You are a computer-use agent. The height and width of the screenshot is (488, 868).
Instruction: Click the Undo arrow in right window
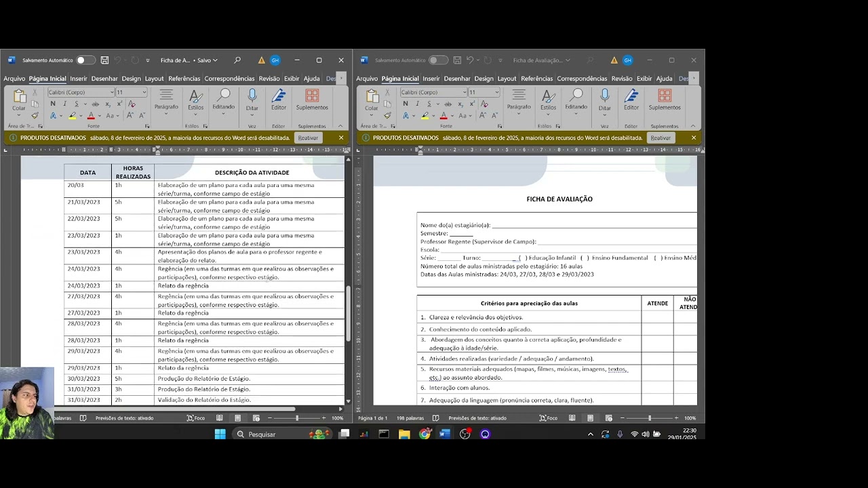point(470,60)
